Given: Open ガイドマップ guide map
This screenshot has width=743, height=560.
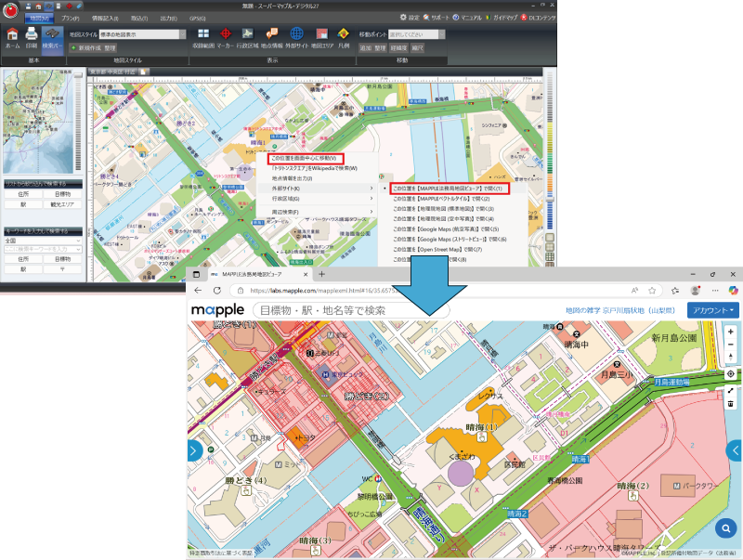Looking at the screenshot, I should [x=502, y=17].
